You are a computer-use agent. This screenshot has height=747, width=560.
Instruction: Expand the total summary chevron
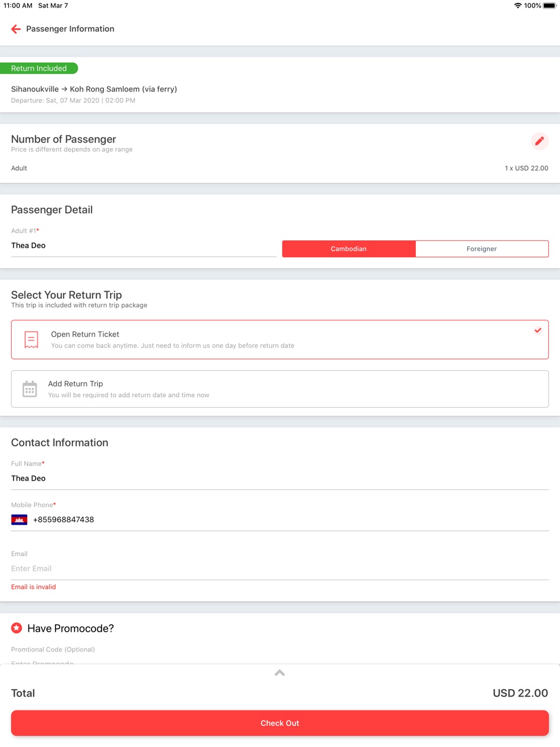point(280,673)
